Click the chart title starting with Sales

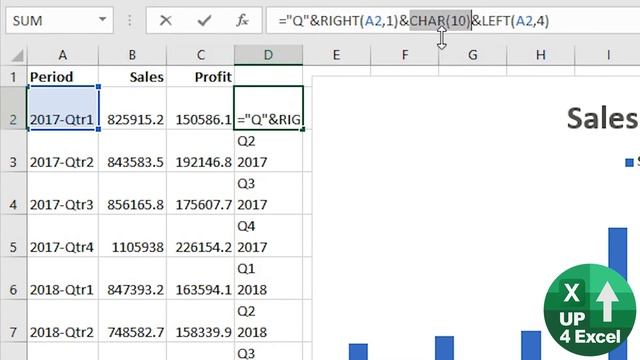[602, 118]
